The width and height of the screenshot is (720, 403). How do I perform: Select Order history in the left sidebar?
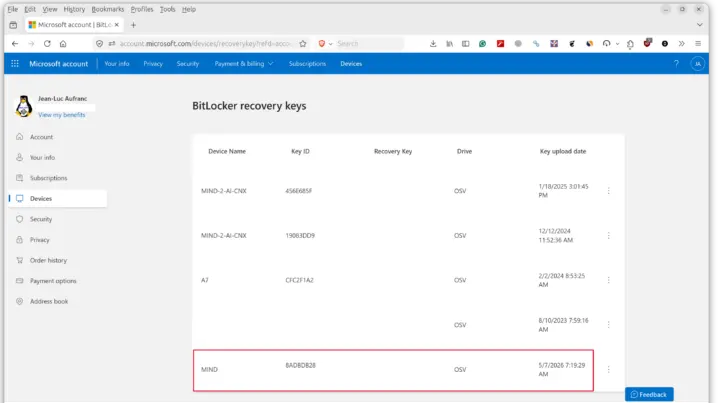point(48,260)
